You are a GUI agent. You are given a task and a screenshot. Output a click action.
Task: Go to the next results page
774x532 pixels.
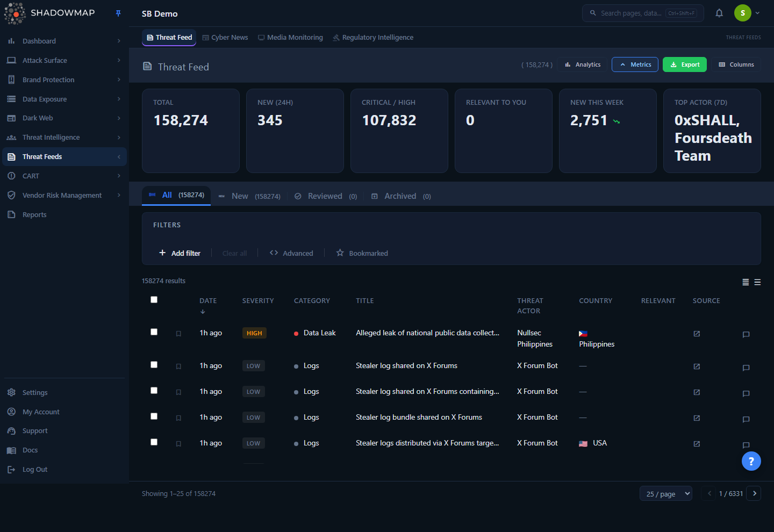[754, 493]
